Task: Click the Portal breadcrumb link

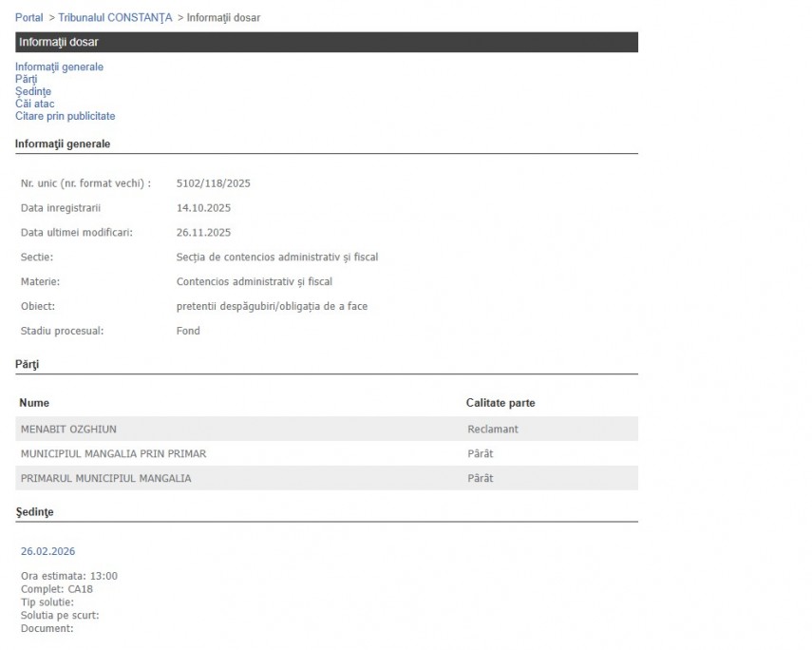Action: point(28,18)
